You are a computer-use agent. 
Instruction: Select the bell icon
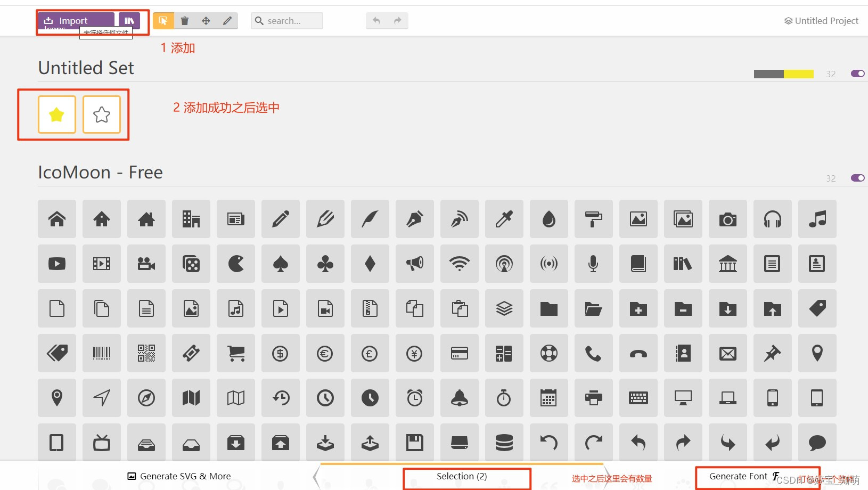pos(460,398)
